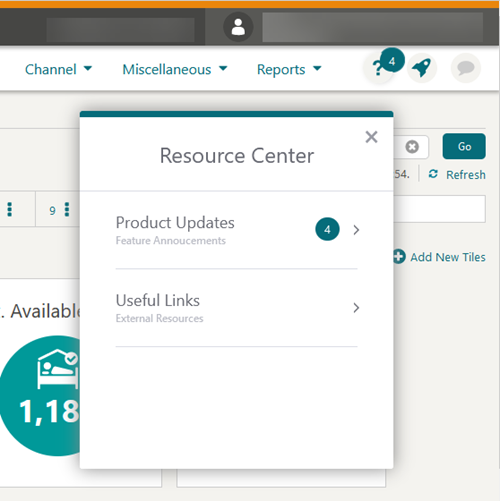Click the Product Updates badge showing 4
The image size is (500, 501).
pos(327,229)
